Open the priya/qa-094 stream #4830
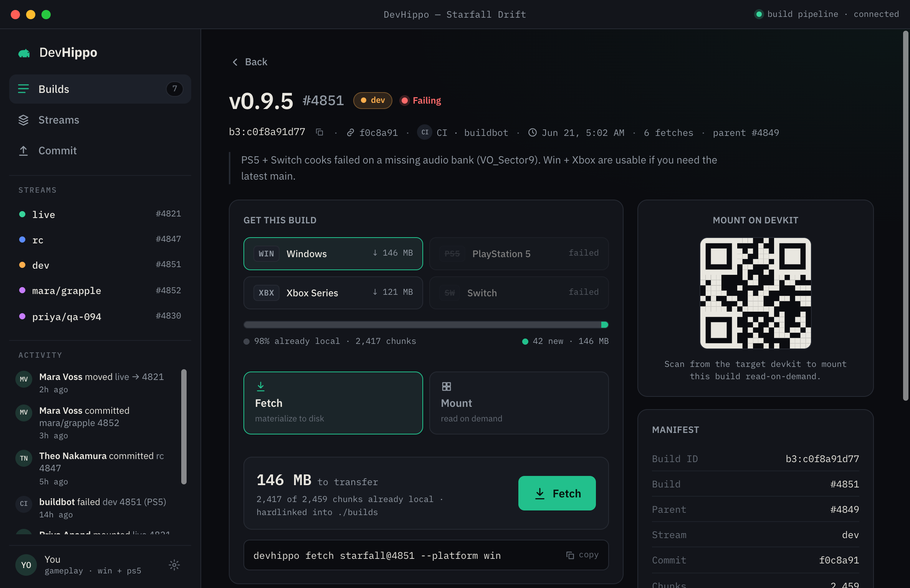The image size is (910, 588). [x=100, y=316]
